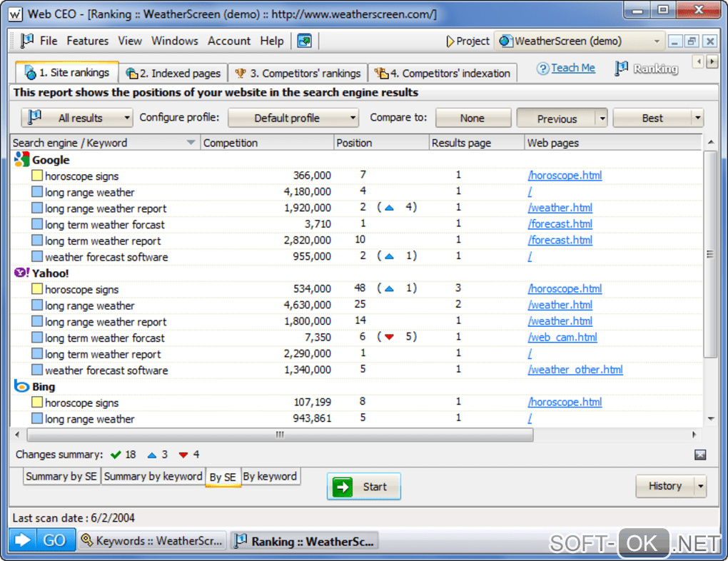Click the WeatherScreen globe icon in project box
Image resolution: width=728 pixels, height=561 pixels.
coord(505,41)
